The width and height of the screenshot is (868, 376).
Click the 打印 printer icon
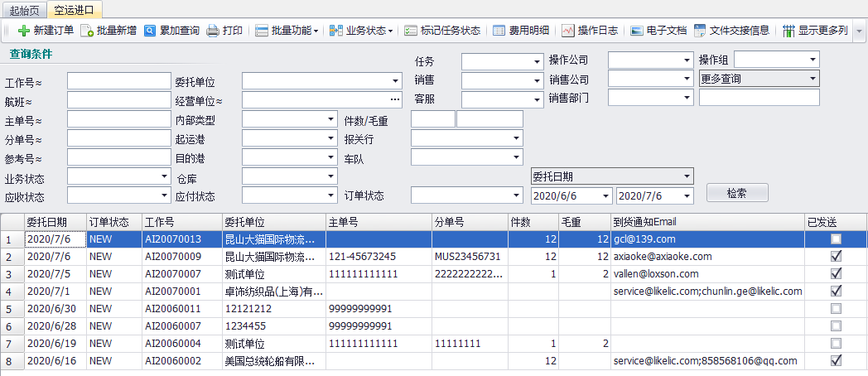[x=213, y=31]
